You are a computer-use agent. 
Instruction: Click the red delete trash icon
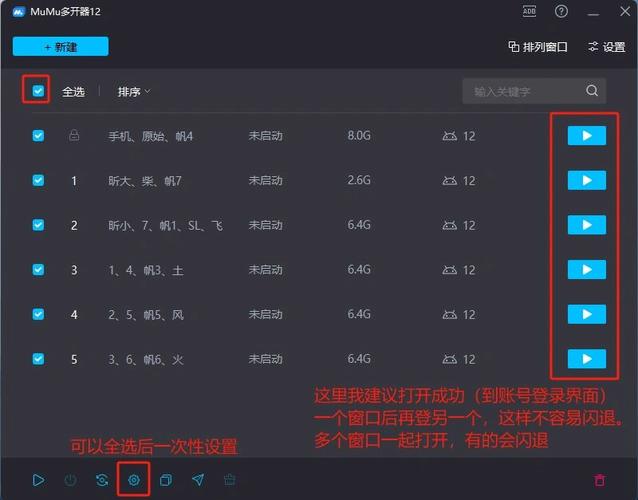pos(600,480)
